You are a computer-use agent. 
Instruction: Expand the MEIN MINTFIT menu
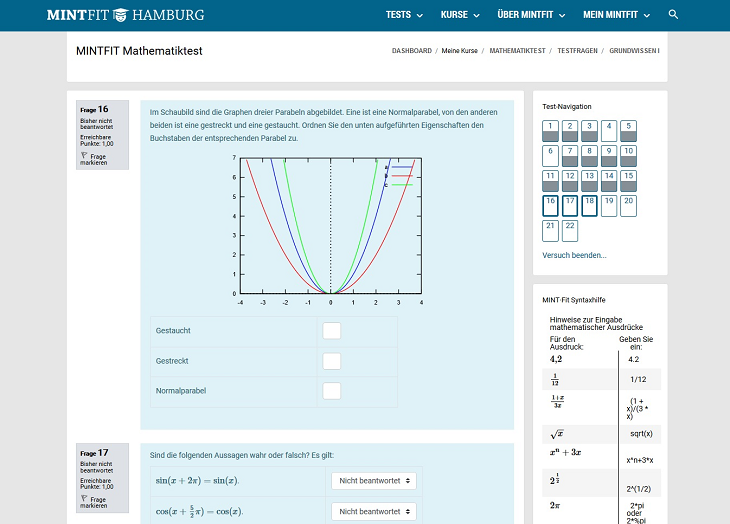tap(616, 15)
